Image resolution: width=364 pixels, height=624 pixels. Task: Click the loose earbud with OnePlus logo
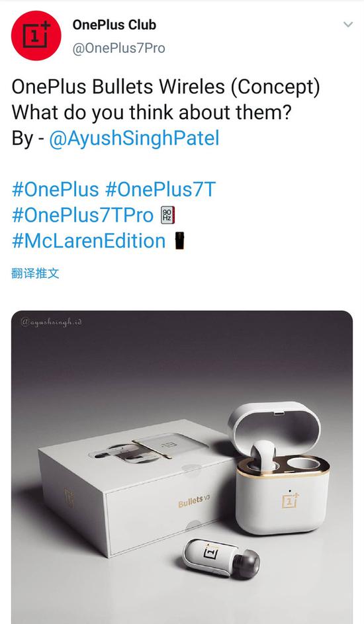[x=221, y=558]
